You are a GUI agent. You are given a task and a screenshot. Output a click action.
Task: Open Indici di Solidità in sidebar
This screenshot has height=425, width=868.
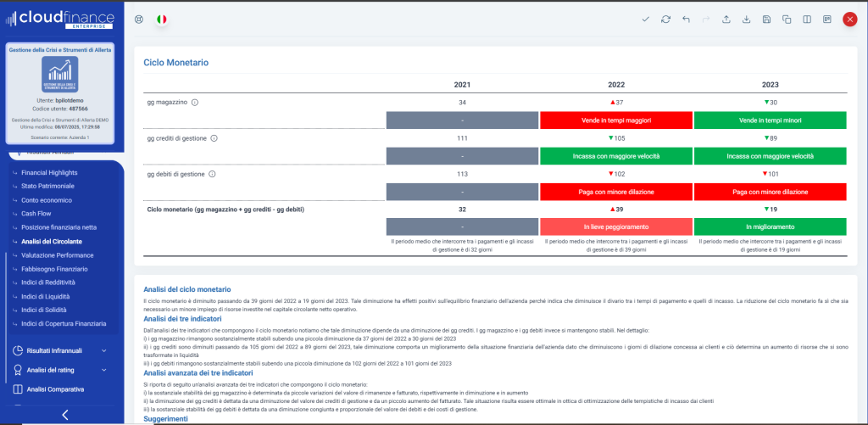click(x=46, y=310)
